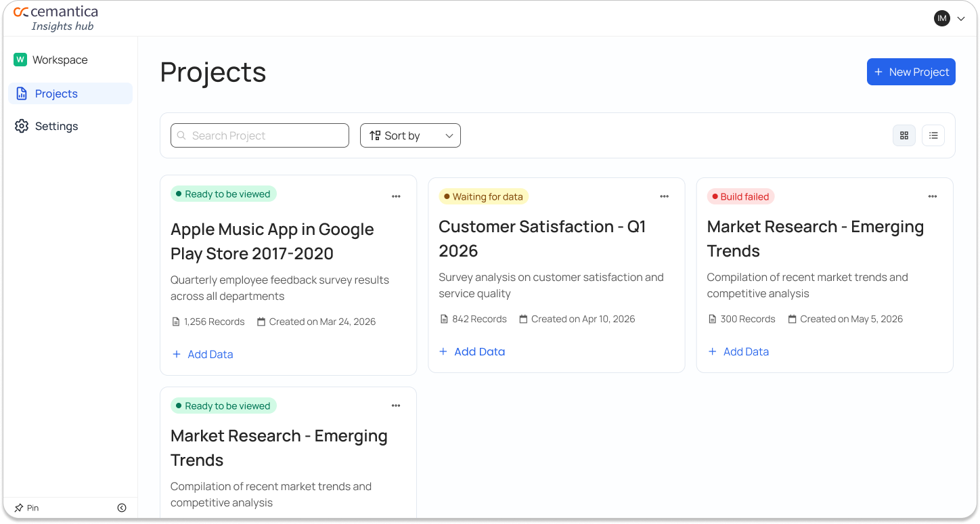The image size is (980, 524).
Task: Create a project with New Project
Action: (911, 72)
